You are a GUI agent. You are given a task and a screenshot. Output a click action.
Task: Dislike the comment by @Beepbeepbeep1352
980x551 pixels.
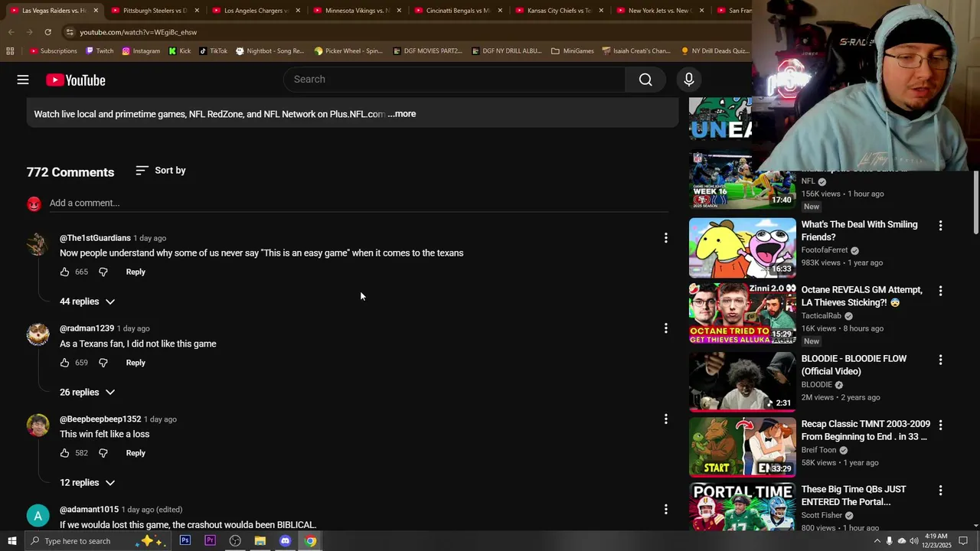(x=103, y=453)
